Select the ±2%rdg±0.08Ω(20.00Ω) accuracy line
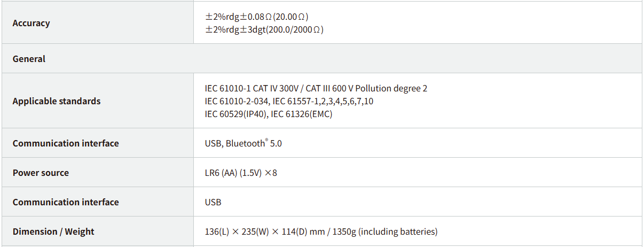This screenshot has height=247, width=644. 256,17
